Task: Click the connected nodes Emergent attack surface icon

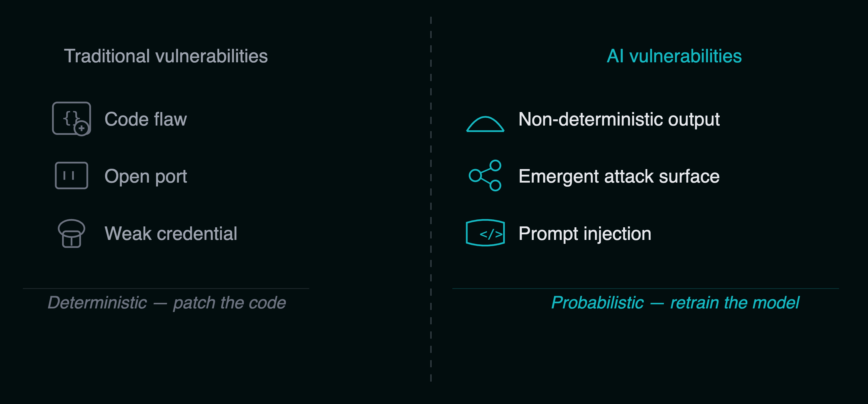Action: (485, 176)
